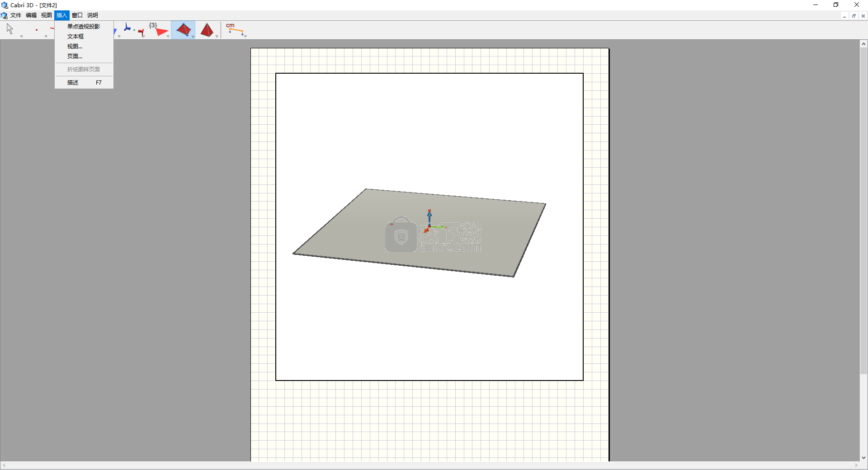868x470 pixels.
Task: Expand the regular polygon tool dropdown arrow
Action: click(168, 36)
